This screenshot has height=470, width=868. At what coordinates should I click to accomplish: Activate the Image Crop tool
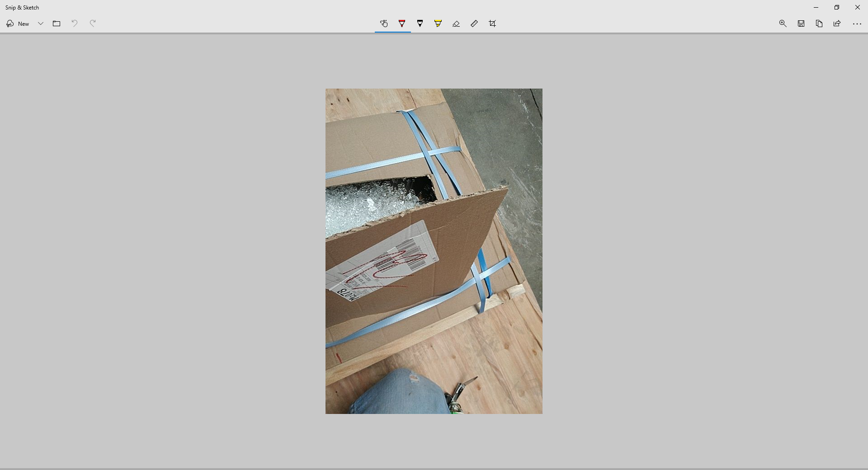pyautogui.click(x=492, y=23)
